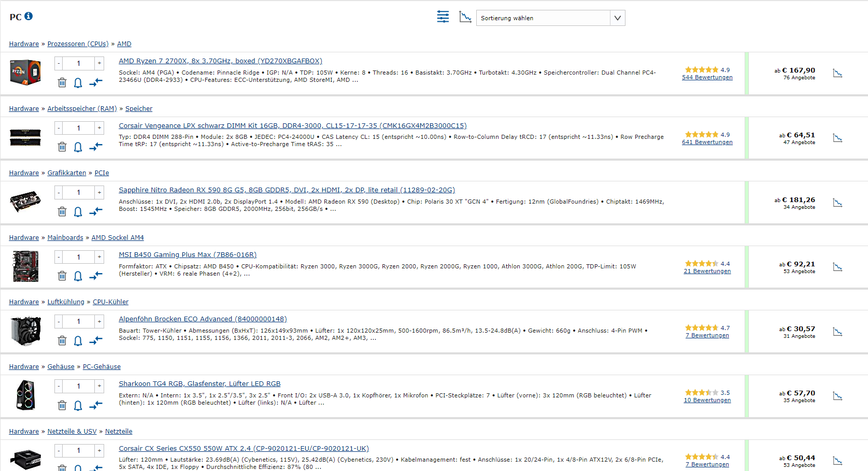Increase quantity of Ryzen 7 2700X

click(99, 63)
